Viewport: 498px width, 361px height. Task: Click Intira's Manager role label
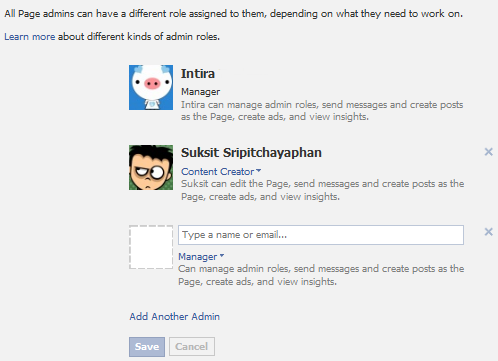coord(200,92)
